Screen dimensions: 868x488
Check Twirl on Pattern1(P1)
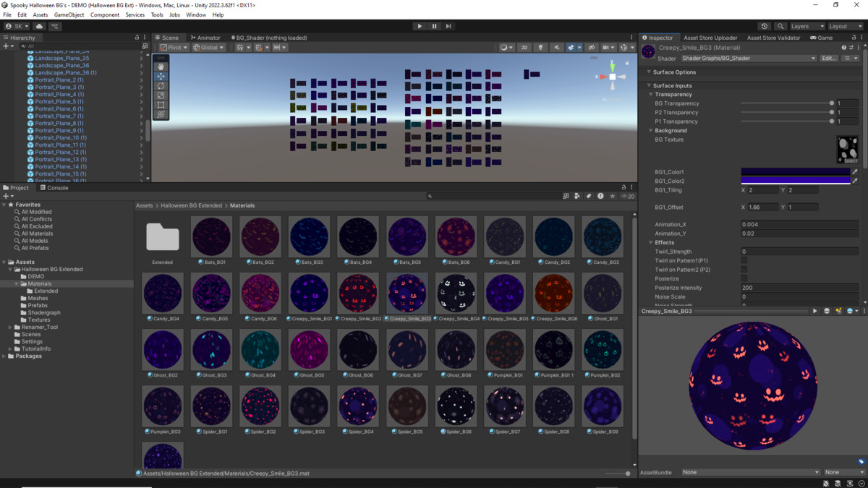coord(744,260)
